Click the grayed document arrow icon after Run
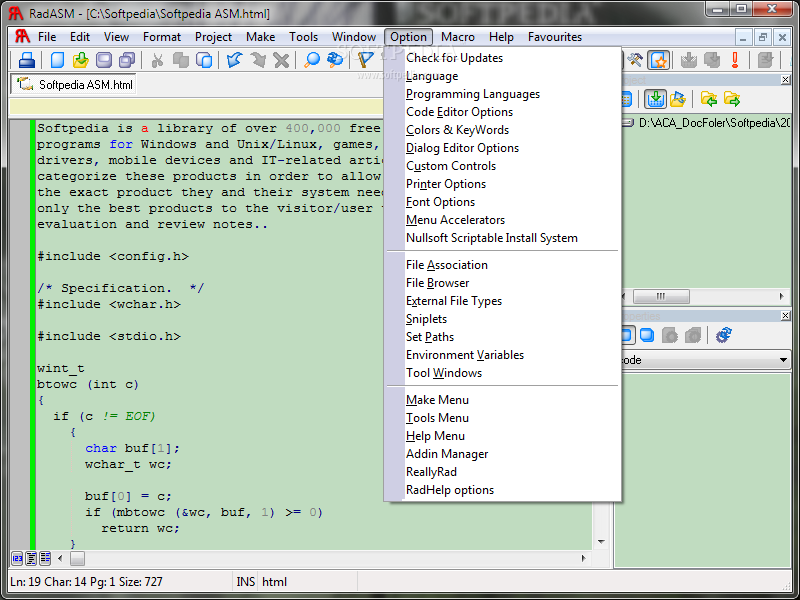Viewport: 800px width, 600px height. pyautogui.click(x=765, y=60)
